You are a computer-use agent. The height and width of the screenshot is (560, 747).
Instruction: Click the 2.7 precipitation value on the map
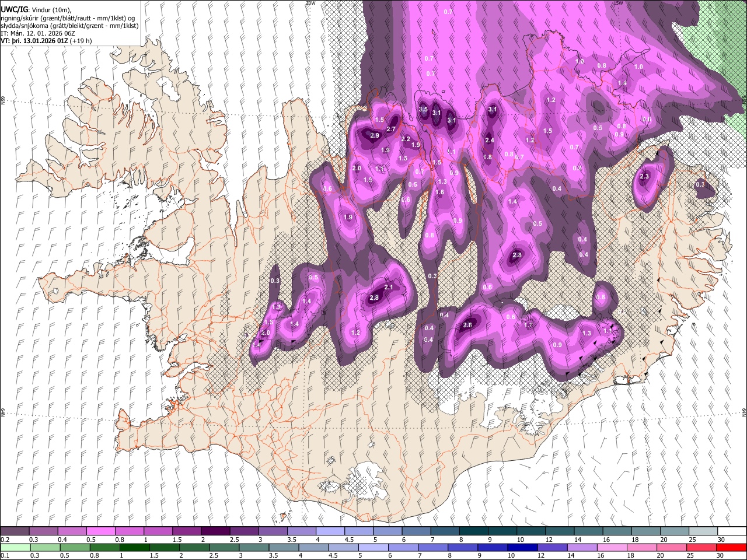pyautogui.click(x=391, y=129)
